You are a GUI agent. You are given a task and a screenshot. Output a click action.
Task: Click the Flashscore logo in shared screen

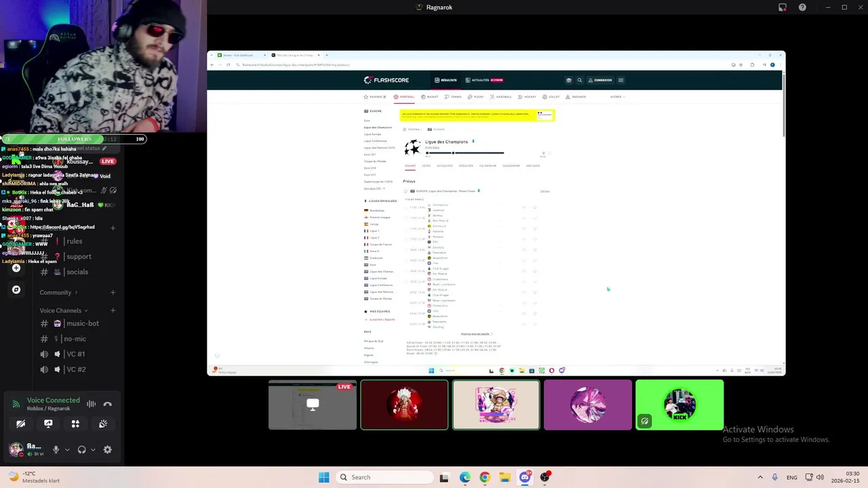point(387,80)
